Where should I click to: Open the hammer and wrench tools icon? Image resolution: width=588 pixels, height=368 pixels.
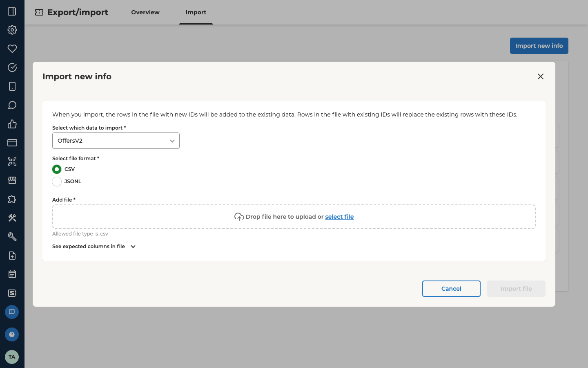[12, 218]
